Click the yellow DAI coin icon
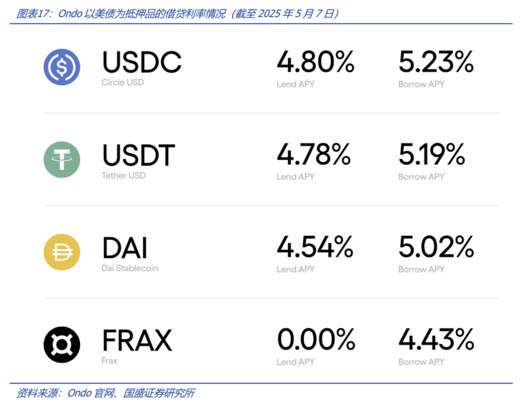This screenshot has width=532, height=405. point(62,252)
